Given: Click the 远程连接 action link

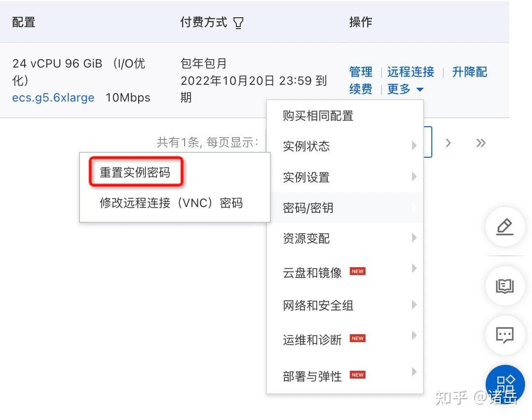Looking at the screenshot, I should click(410, 72).
